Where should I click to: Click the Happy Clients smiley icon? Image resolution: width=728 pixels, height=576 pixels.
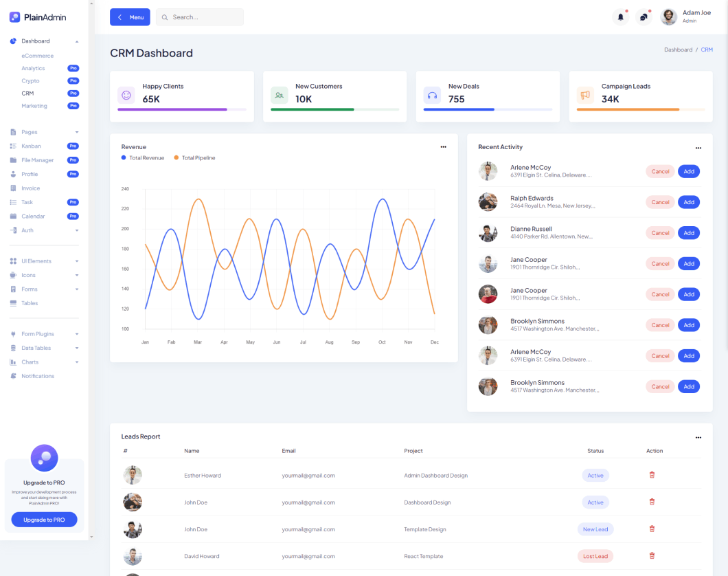(x=126, y=95)
